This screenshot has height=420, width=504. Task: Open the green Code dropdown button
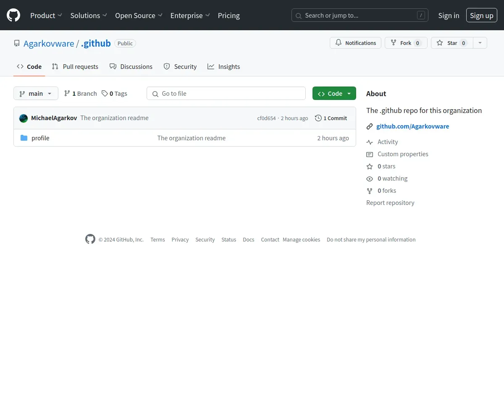point(334,93)
